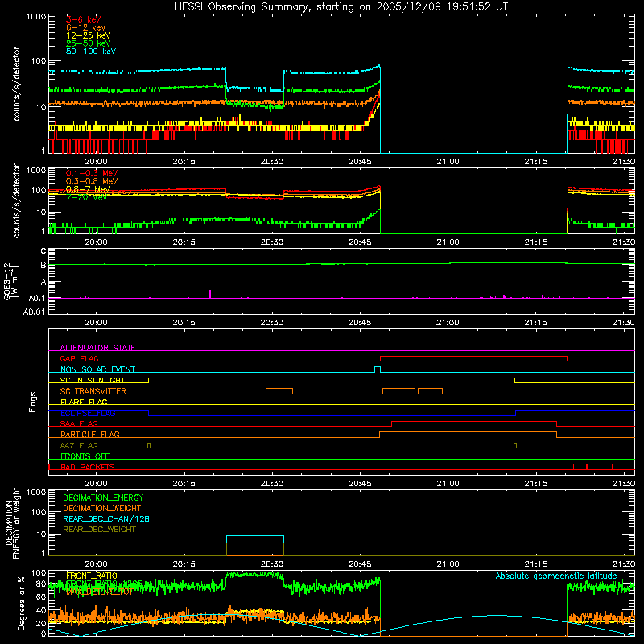
Task: Select the SC_IN_SUNLIGHT flag label
Action: pyautogui.click(x=93, y=380)
